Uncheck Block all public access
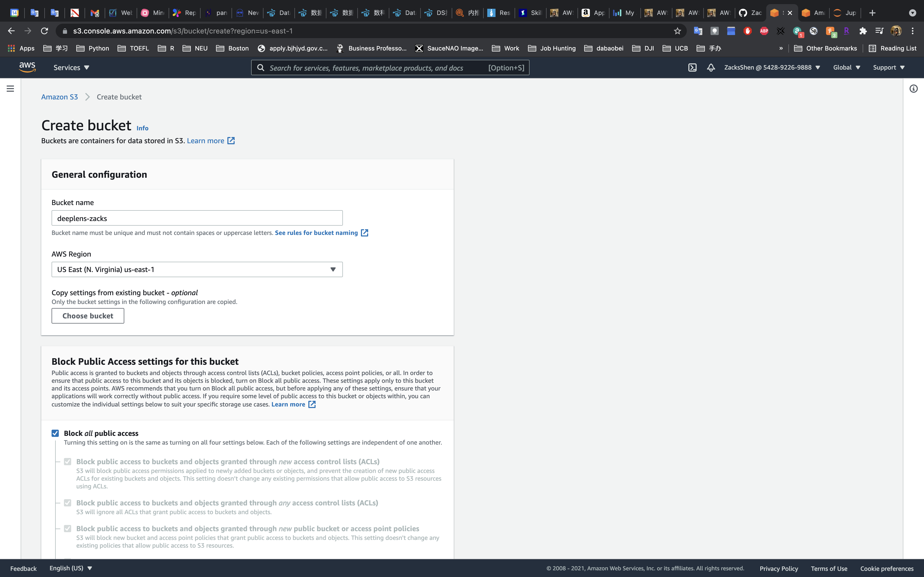The width and height of the screenshot is (924, 577). [55, 433]
